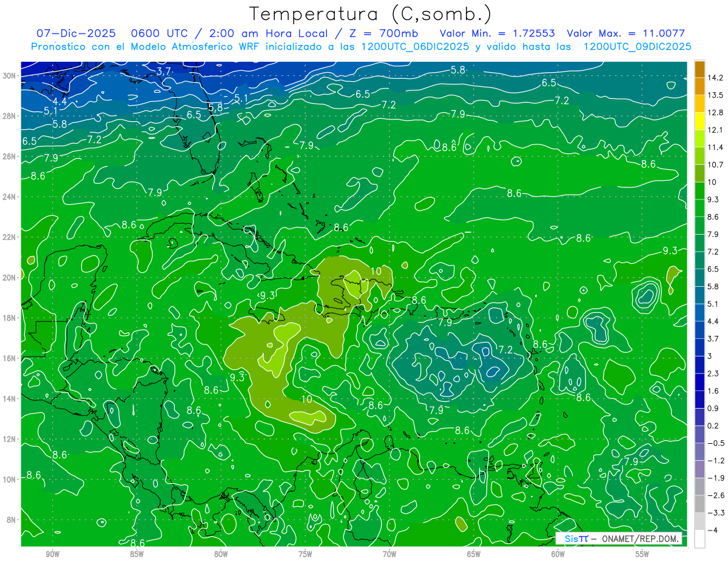
Task: Click the '20N' latitude axis label
Action: coord(9,278)
